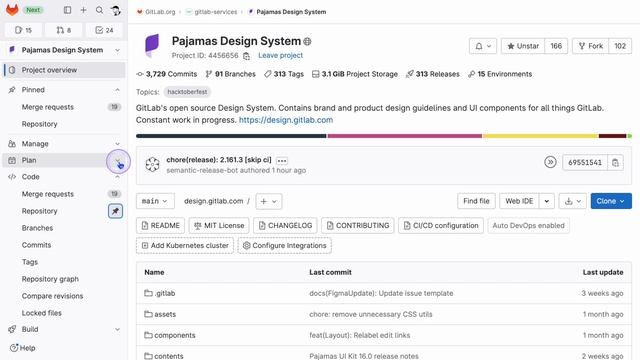Screen dimensions: 640x360
Task: Open Web IDE
Action: pyautogui.click(x=519, y=201)
